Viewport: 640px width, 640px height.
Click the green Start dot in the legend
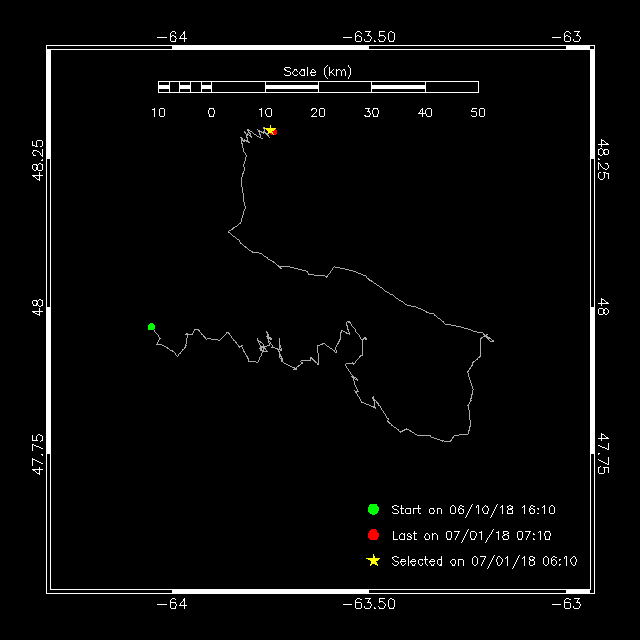(373, 510)
